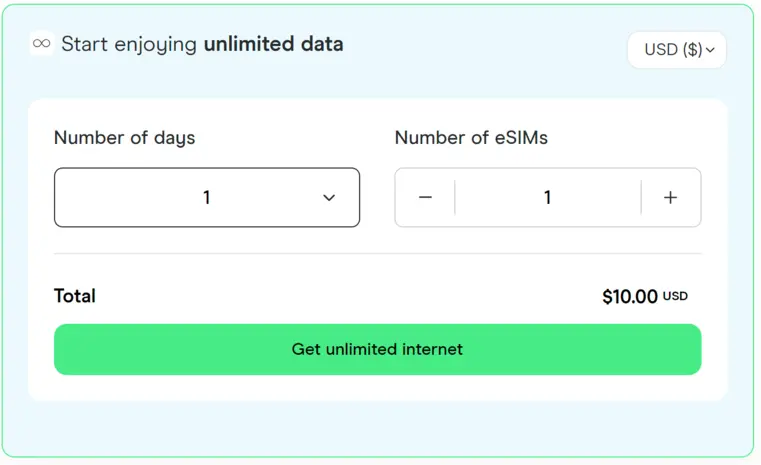
Task: Click the word 'internet' on the green button
Action: [x=433, y=349]
